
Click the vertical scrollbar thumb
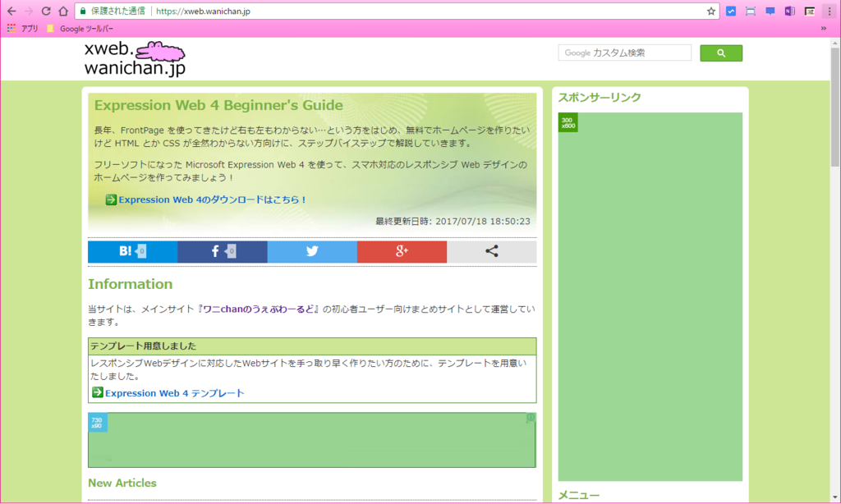(835, 108)
